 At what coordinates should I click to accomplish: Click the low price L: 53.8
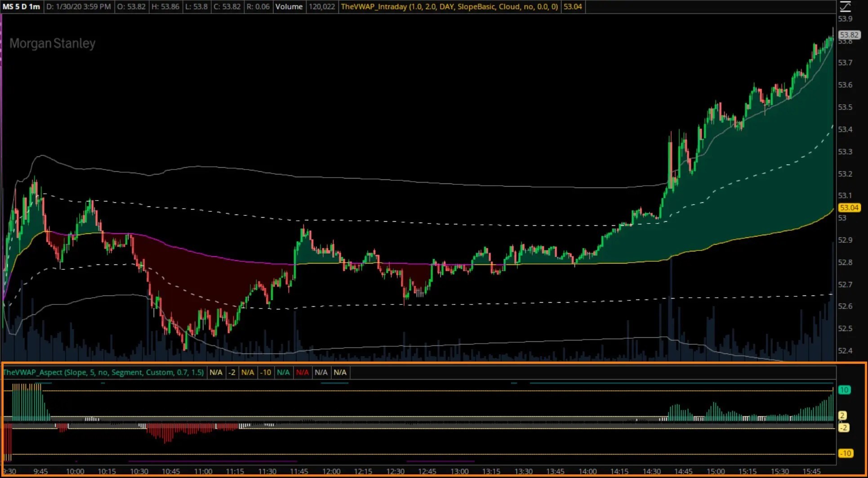tap(196, 7)
